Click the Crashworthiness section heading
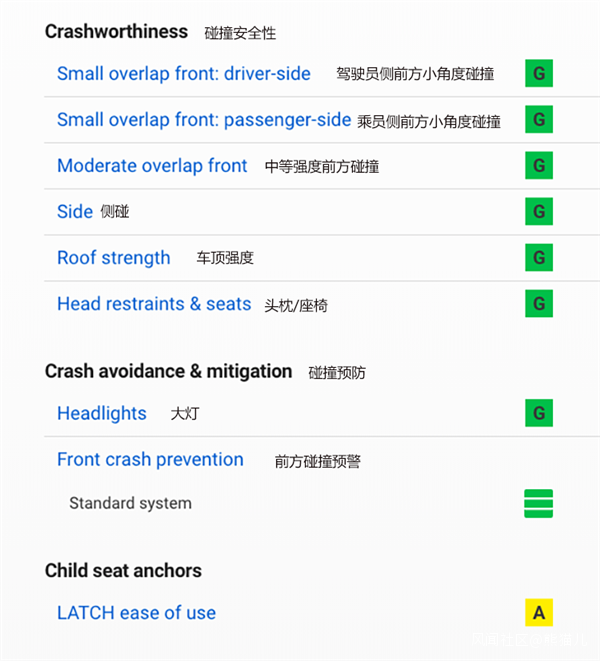 (x=116, y=32)
